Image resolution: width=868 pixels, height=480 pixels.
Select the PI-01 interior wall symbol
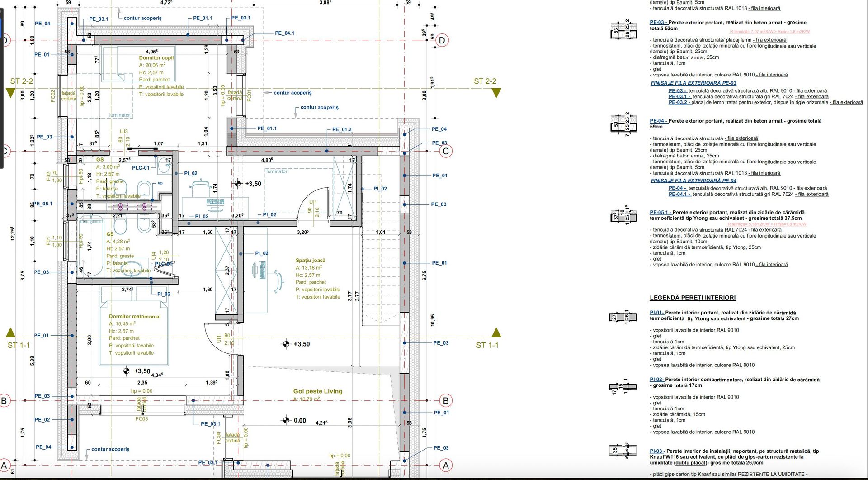623,317
